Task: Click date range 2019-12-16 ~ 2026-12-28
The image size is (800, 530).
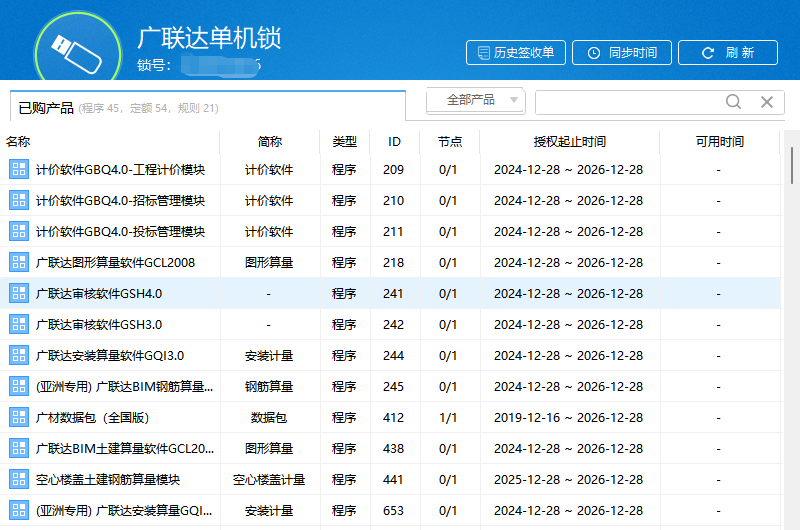Action: point(568,417)
